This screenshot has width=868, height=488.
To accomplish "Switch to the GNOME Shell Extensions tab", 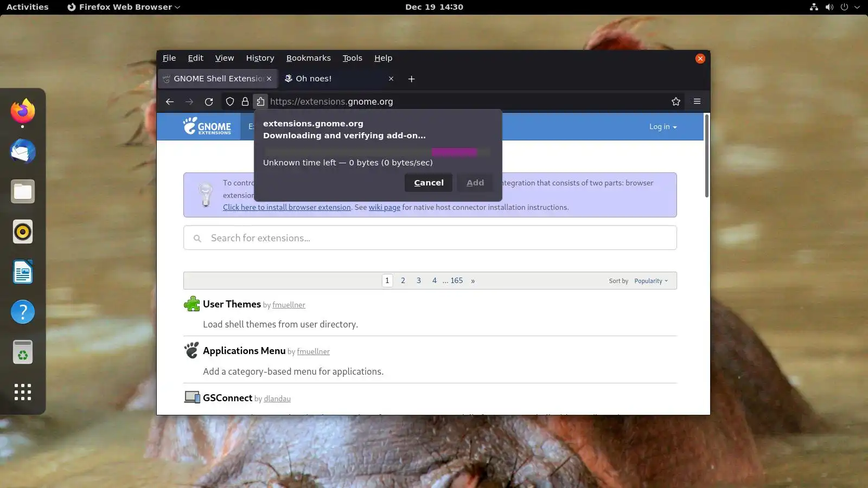I will [218, 79].
